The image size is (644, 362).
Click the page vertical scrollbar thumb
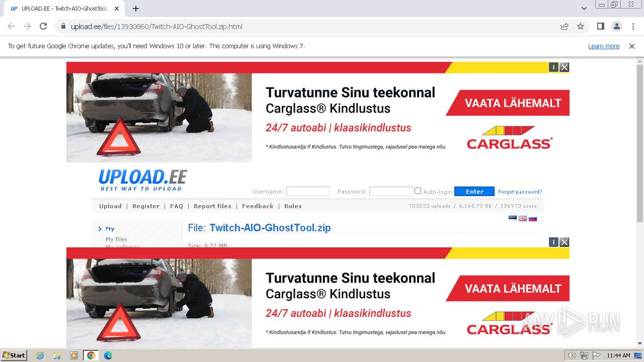(640, 144)
